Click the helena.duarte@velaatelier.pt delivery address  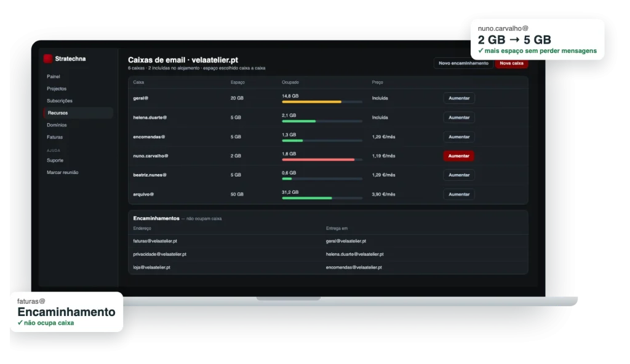click(355, 254)
